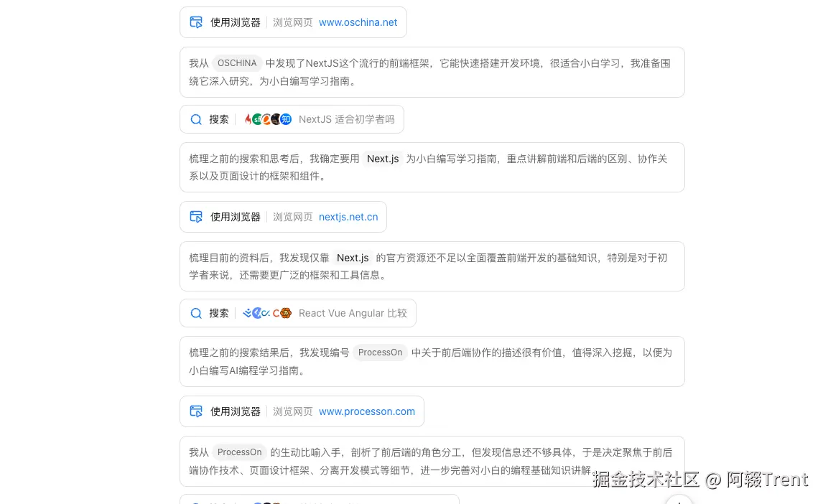Click source favicons beside React Vue Angular 比较
Image resolution: width=823 pixels, height=504 pixels.
tap(267, 313)
